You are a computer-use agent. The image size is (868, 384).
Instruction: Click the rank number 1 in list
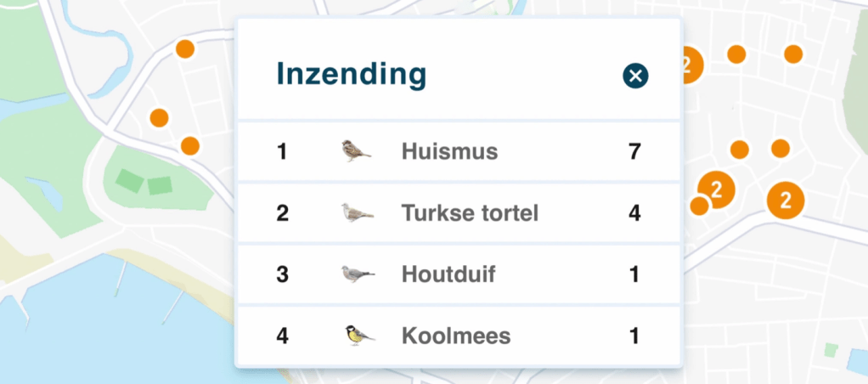point(282,152)
